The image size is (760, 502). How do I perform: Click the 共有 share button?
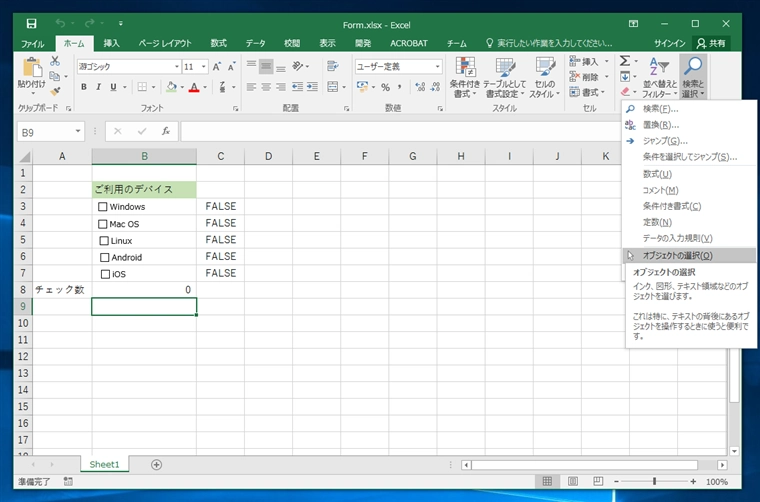711,43
